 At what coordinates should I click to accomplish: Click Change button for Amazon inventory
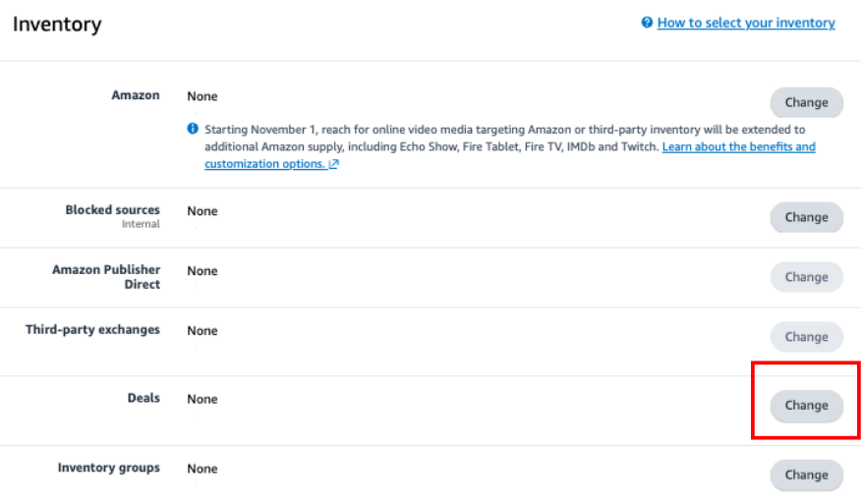point(806,102)
